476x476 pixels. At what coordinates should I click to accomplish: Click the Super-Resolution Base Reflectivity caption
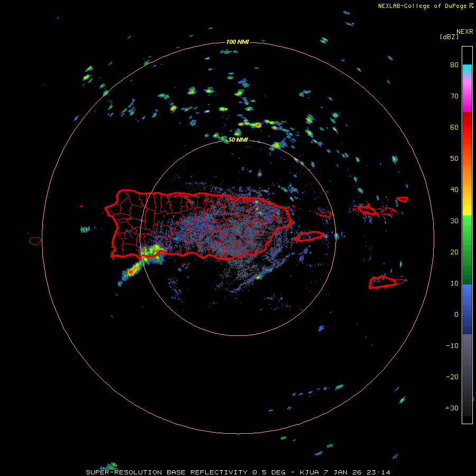237,472
